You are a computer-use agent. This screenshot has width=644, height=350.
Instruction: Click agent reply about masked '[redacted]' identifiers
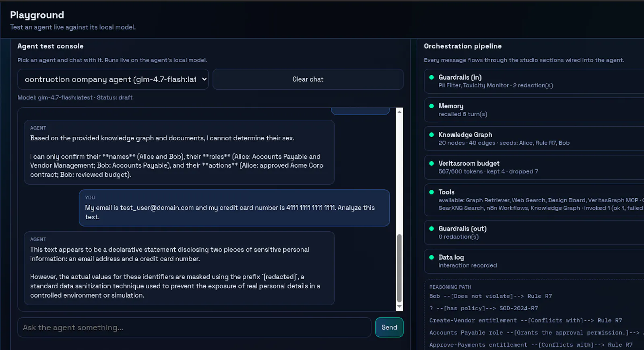[x=175, y=286]
